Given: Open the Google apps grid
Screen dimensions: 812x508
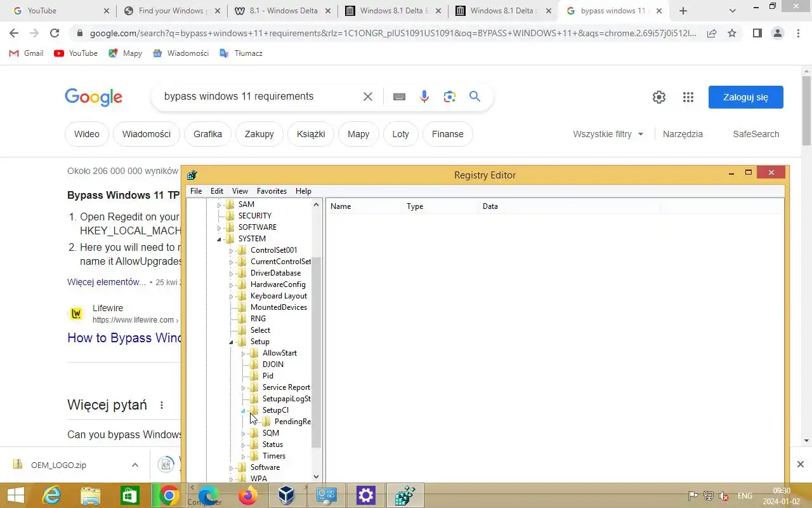Looking at the screenshot, I should coord(688,97).
